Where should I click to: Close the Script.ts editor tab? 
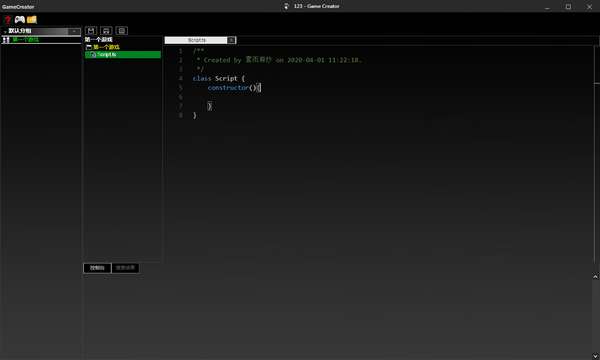[x=232, y=40]
